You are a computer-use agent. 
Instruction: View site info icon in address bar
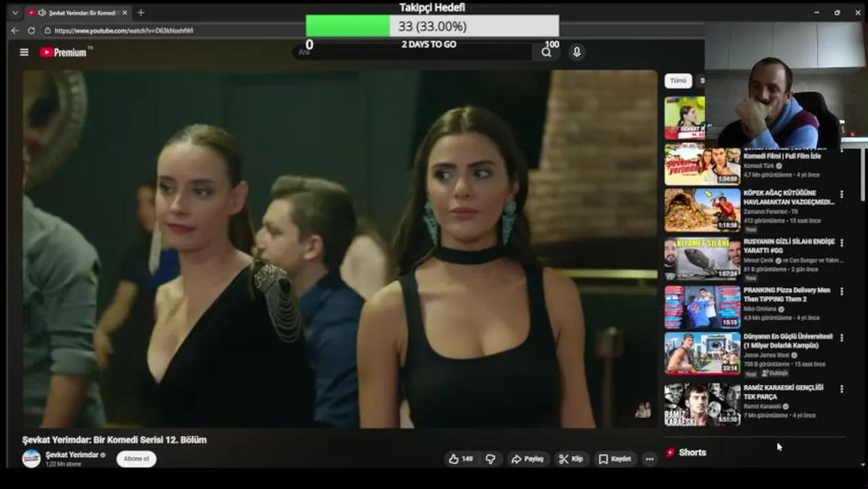tap(48, 31)
